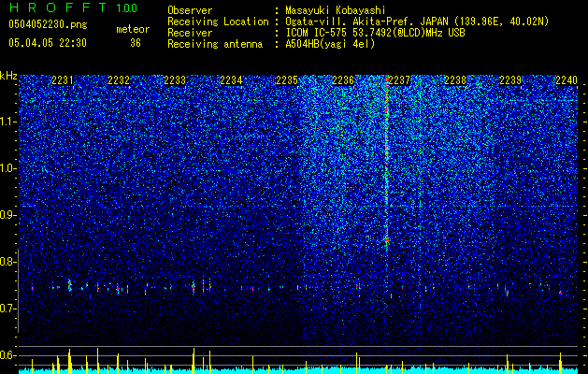Image resolution: width=588 pixels, height=374 pixels.
Task: Click the meteor count value 36
Action: (x=136, y=43)
